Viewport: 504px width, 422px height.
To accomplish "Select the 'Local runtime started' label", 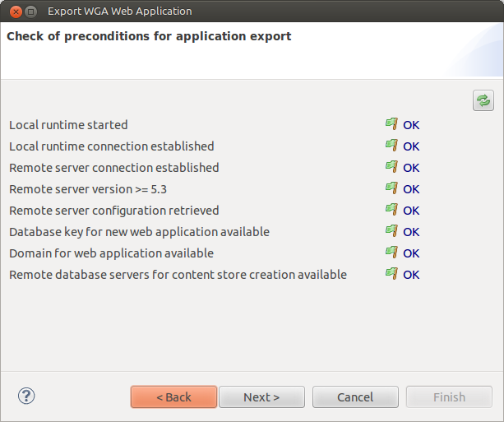I will coord(68,125).
